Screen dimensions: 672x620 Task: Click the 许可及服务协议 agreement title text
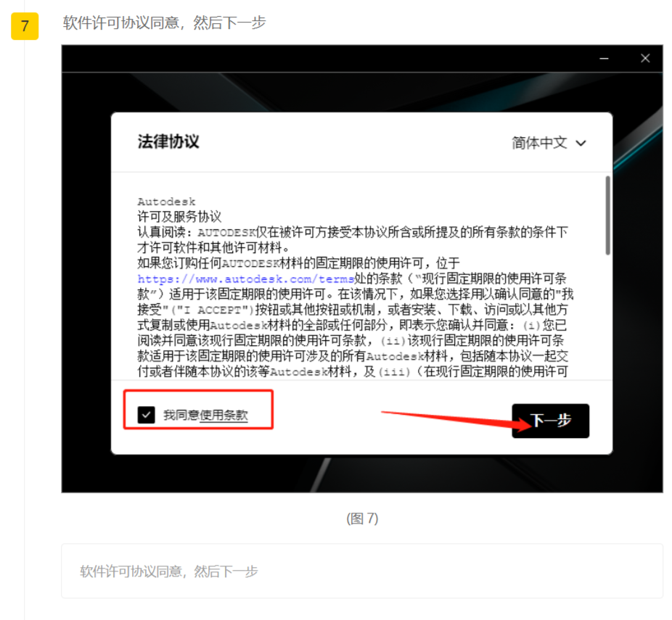(x=179, y=217)
